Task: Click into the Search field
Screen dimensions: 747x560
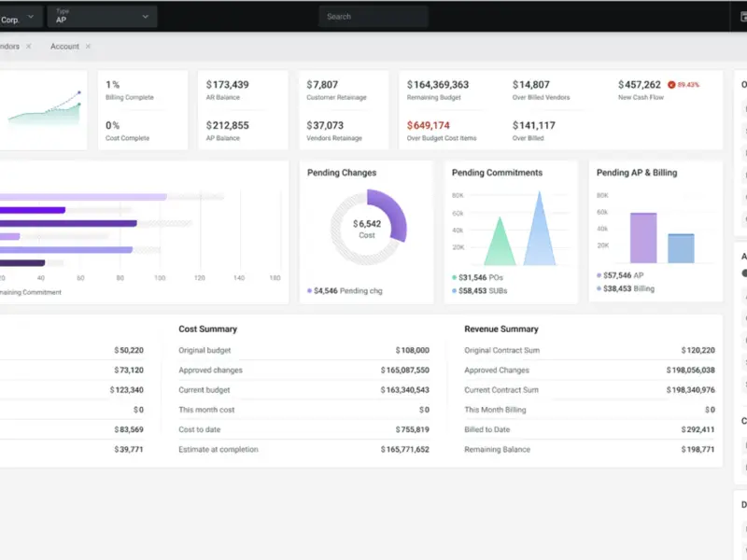Action: 373,17
